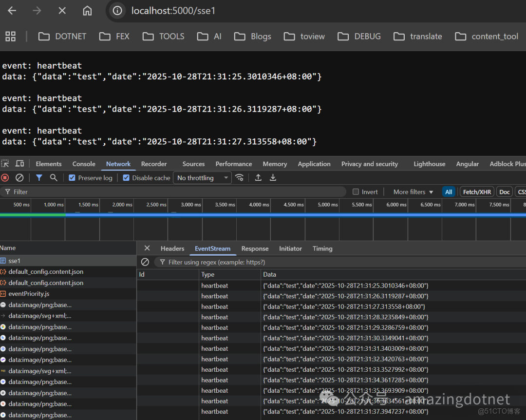Toggle the network filter bar
The width and height of the screenshot is (526, 420).
(39, 177)
